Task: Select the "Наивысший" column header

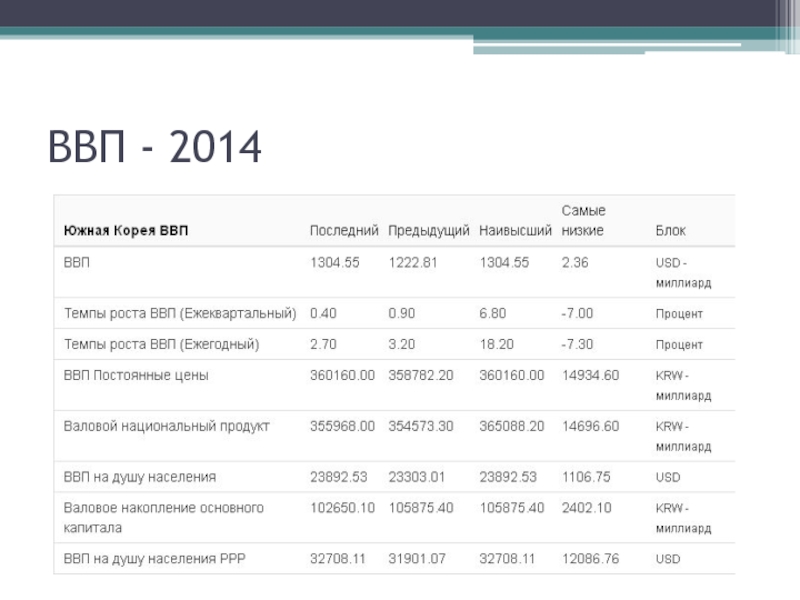Action: tap(515, 231)
